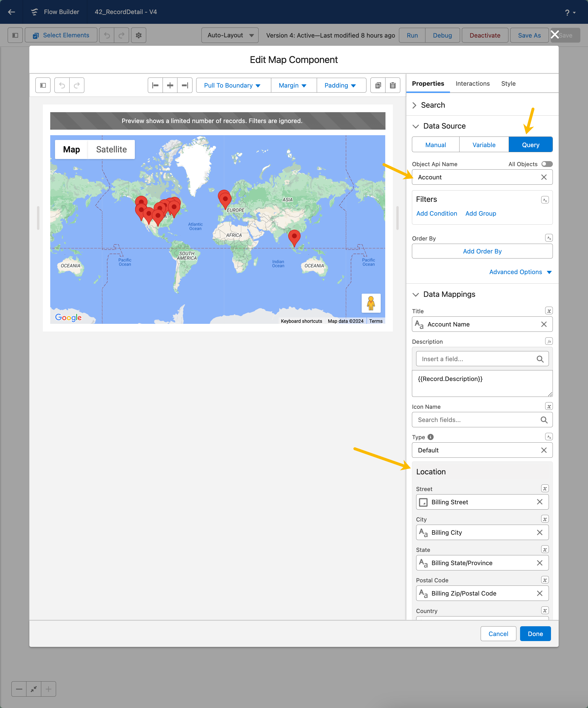Screen dimensions: 588x708
Task: Open the Pull To Boundary dropdown
Action: (x=233, y=85)
